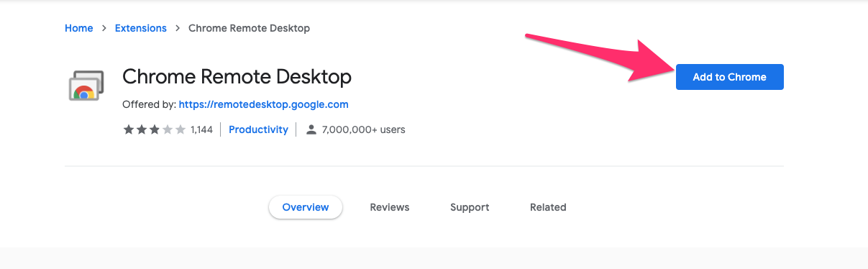Click the Add to Chrome button
This screenshot has height=269, width=868.
(730, 77)
